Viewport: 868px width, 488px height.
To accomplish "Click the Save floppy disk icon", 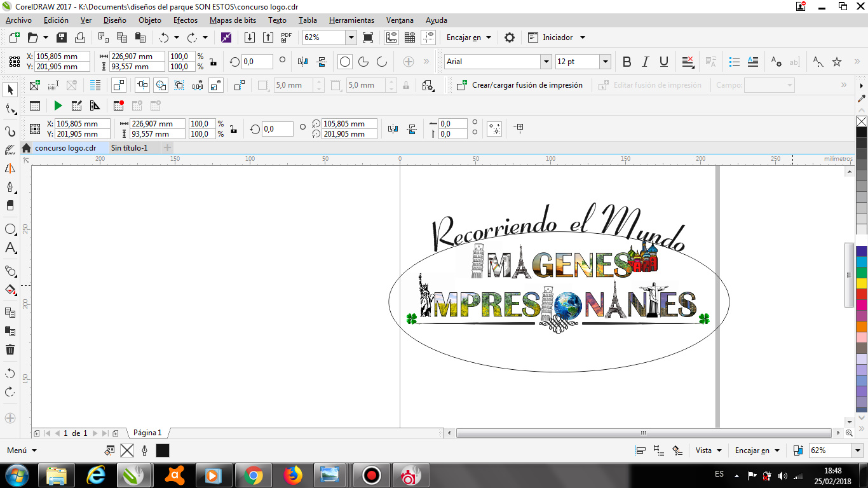I will click(62, 37).
